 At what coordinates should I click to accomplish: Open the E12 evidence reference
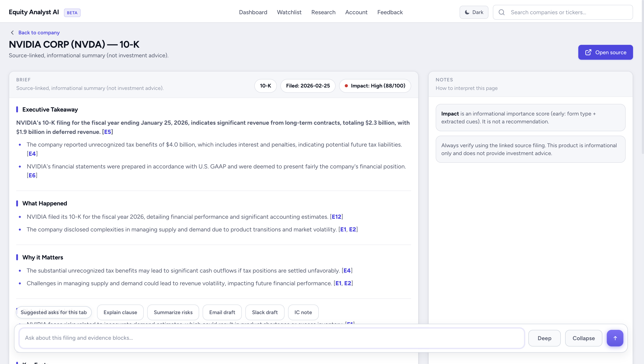336,217
